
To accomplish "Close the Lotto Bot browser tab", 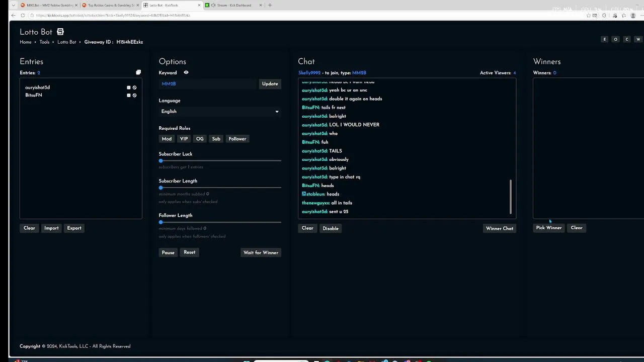I will click(199, 5).
